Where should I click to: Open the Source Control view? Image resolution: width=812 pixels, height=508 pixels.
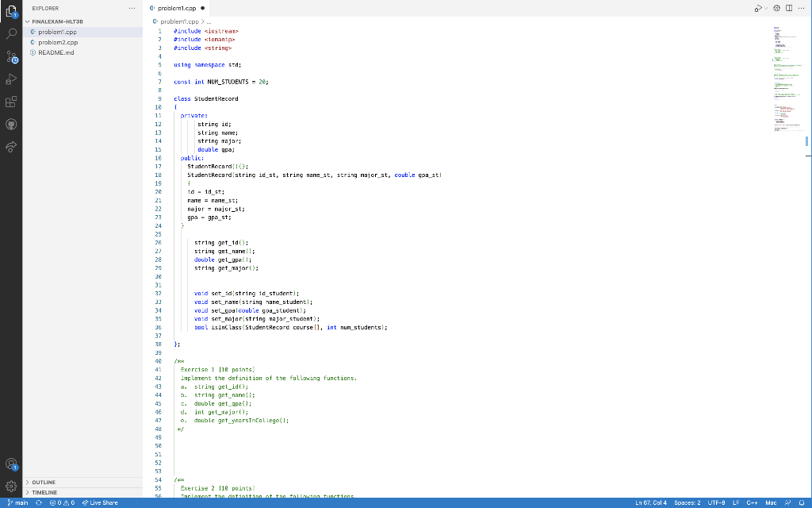coord(11,57)
